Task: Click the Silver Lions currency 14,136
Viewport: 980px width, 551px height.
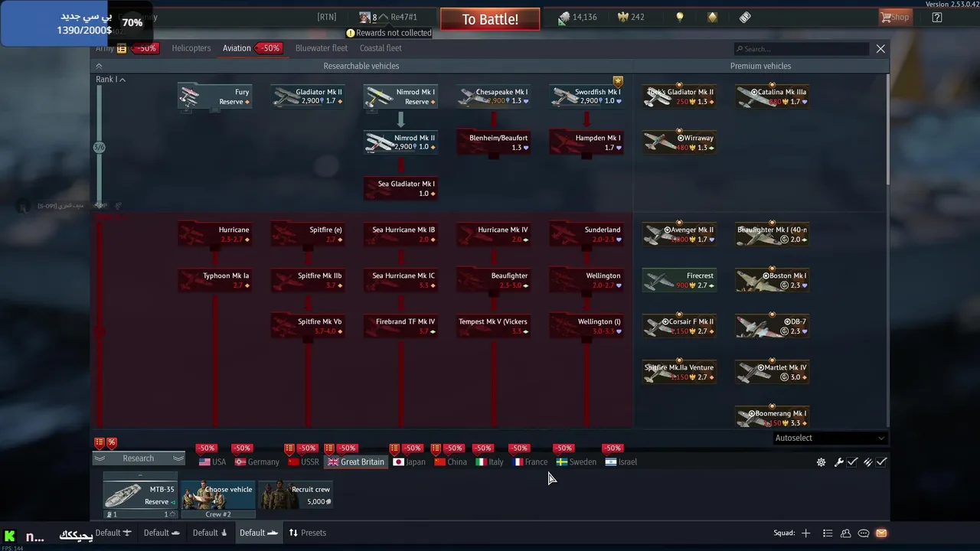Action: [578, 17]
